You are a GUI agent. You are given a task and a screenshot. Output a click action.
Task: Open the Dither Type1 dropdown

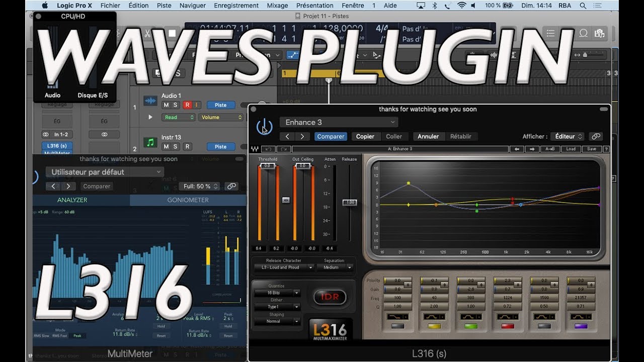pos(277,307)
